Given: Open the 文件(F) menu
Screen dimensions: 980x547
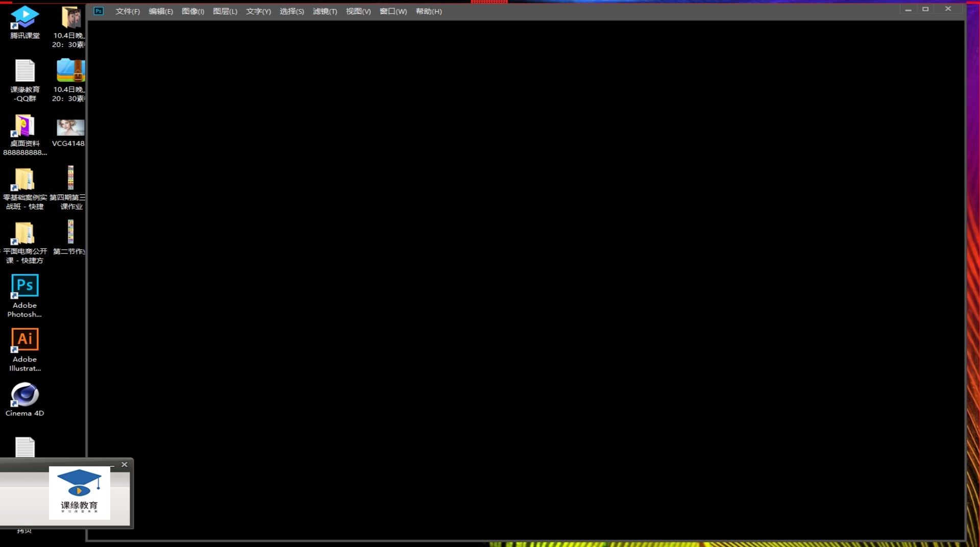Looking at the screenshot, I should (128, 11).
